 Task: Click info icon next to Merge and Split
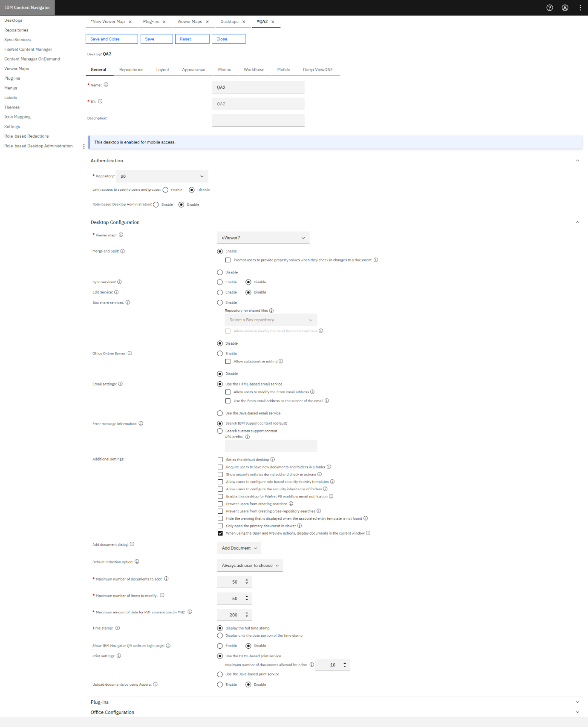[123, 251]
